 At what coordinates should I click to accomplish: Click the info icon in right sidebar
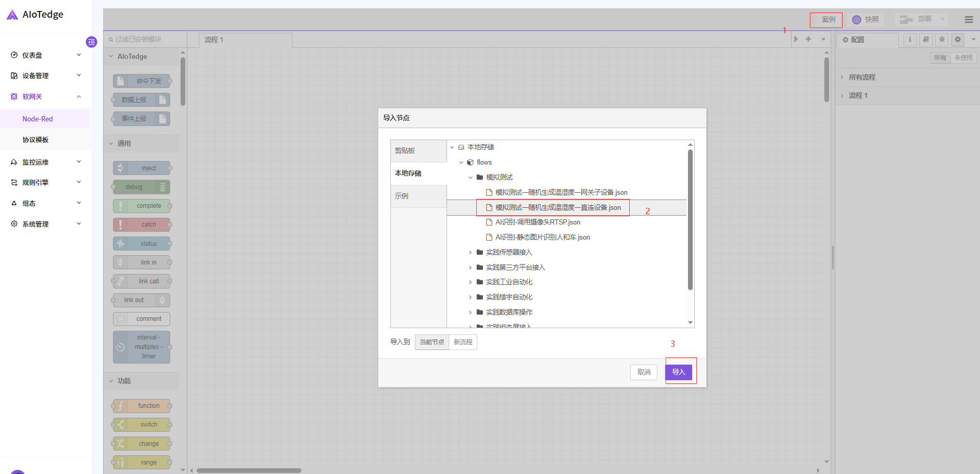pos(910,40)
